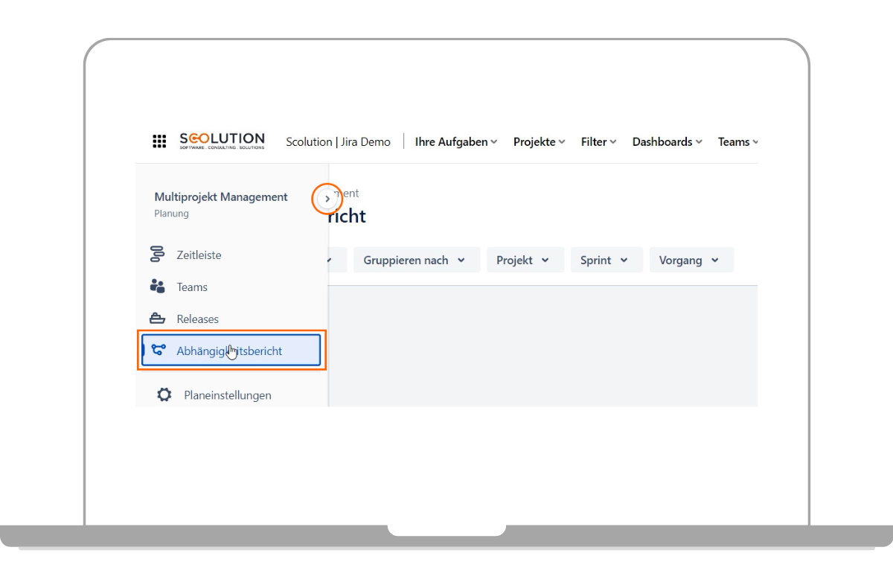Click the Scolution logo
This screenshot has height=588, width=893.
coord(222,141)
